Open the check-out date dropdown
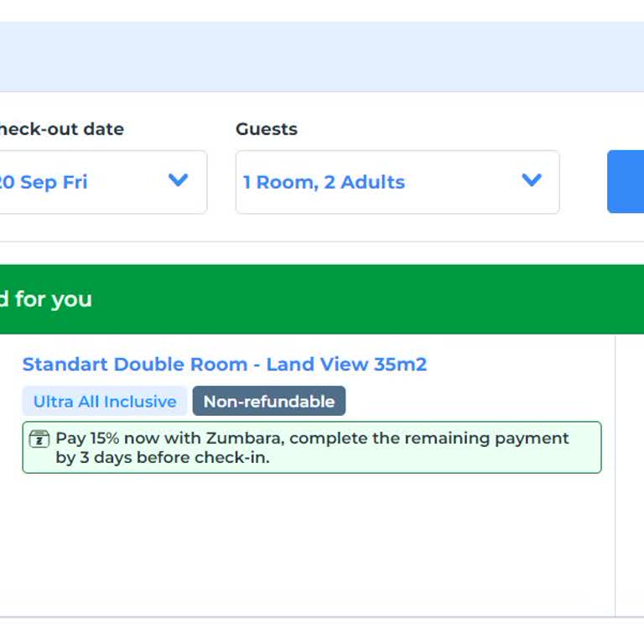Viewport: 644px width, 644px height. (x=101, y=182)
